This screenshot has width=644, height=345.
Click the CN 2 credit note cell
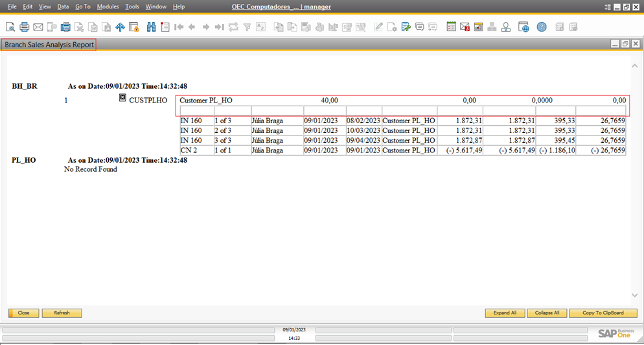tap(196, 150)
